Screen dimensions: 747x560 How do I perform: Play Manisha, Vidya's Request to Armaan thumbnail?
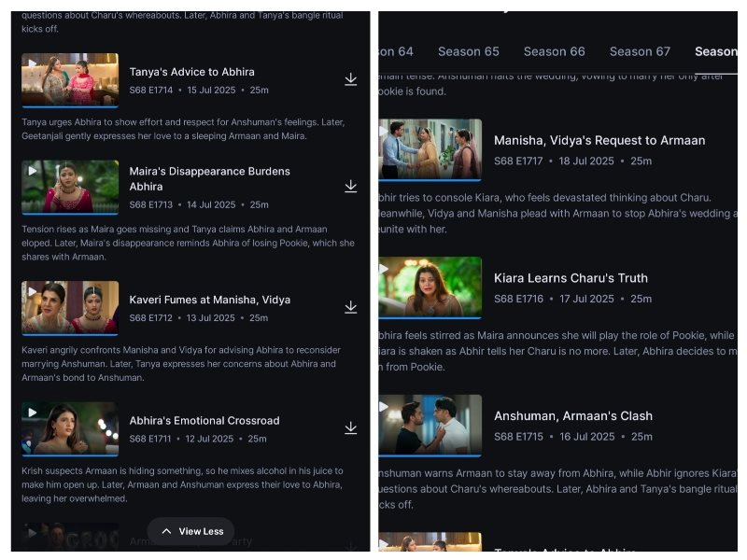[x=430, y=149]
